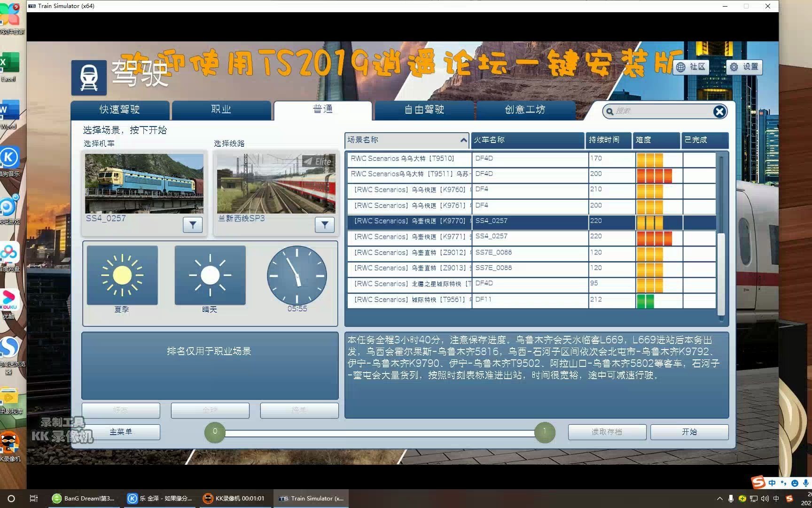Open route filter funnel under 兰新西线SP3
The width and height of the screenshot is (812, 508).
click(x=325, y=225)
